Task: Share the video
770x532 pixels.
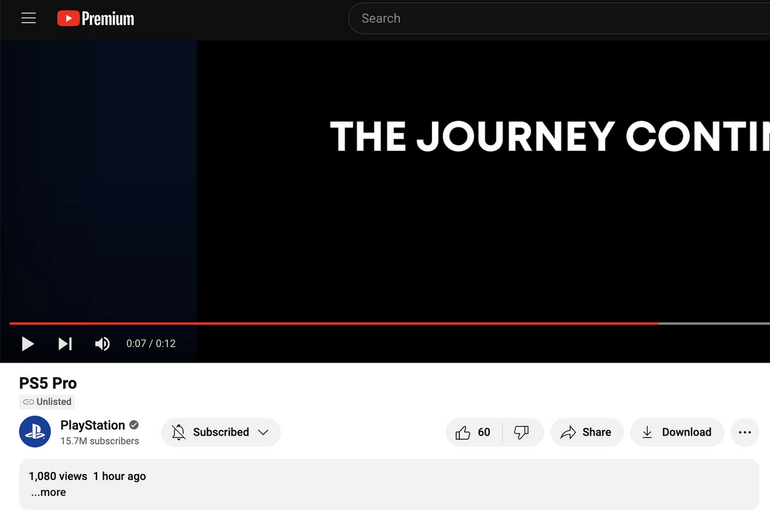Action: click(x=587, y=432)
